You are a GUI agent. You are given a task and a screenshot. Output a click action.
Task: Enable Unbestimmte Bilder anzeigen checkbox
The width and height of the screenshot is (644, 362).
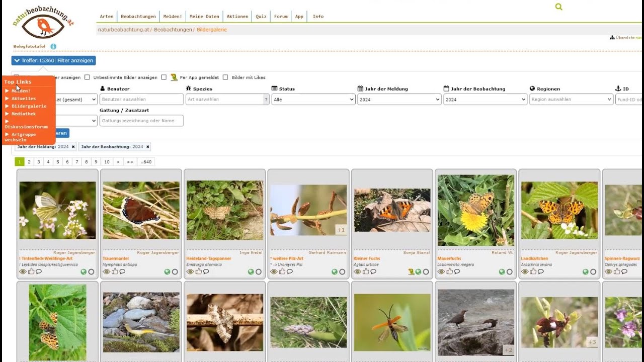click(x=87, y=77)
